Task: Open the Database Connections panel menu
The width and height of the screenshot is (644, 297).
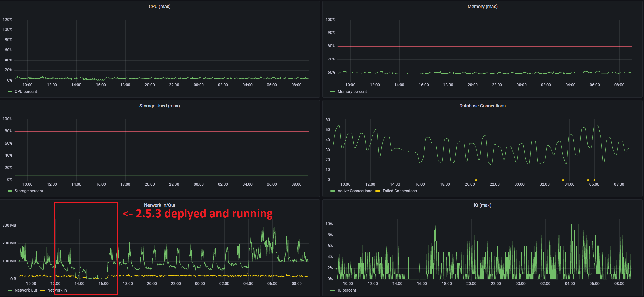Action: (x=482, y=106)
